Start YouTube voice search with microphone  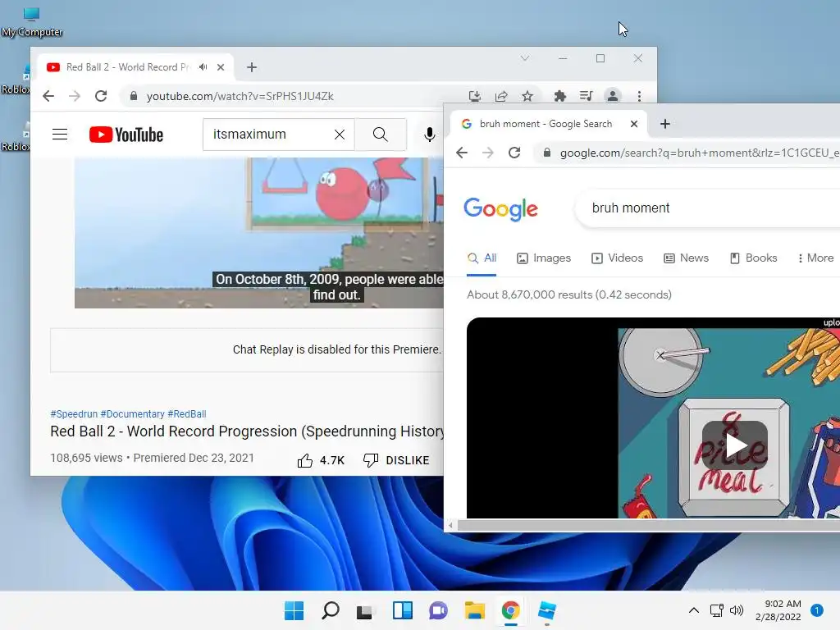point(429,134)
